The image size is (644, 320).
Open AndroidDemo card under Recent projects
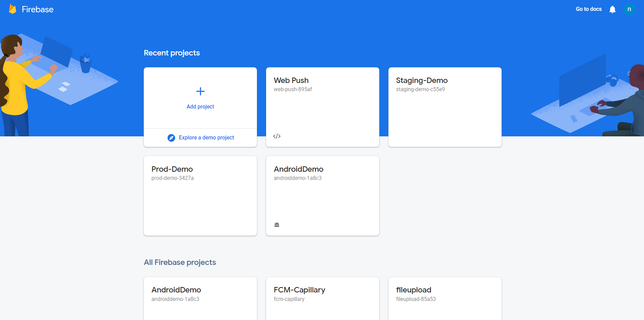pos(323,196)
